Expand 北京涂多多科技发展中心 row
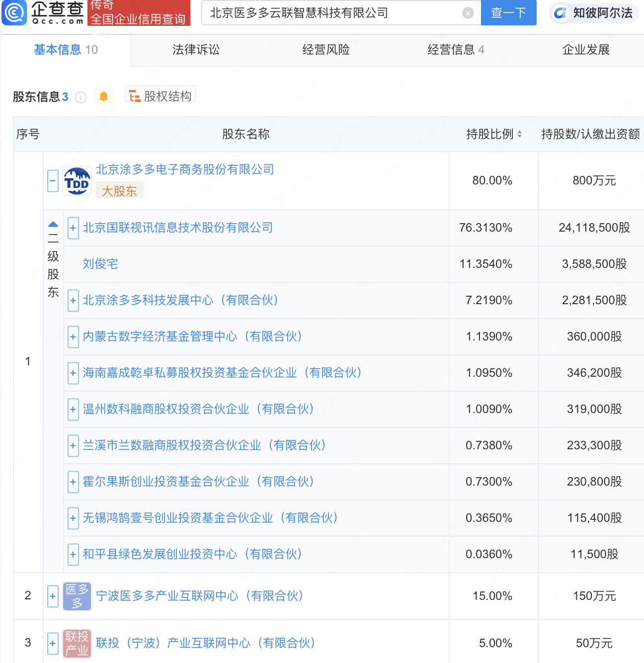Viewport: 644px width, 663px height. (x=73, y=300)
